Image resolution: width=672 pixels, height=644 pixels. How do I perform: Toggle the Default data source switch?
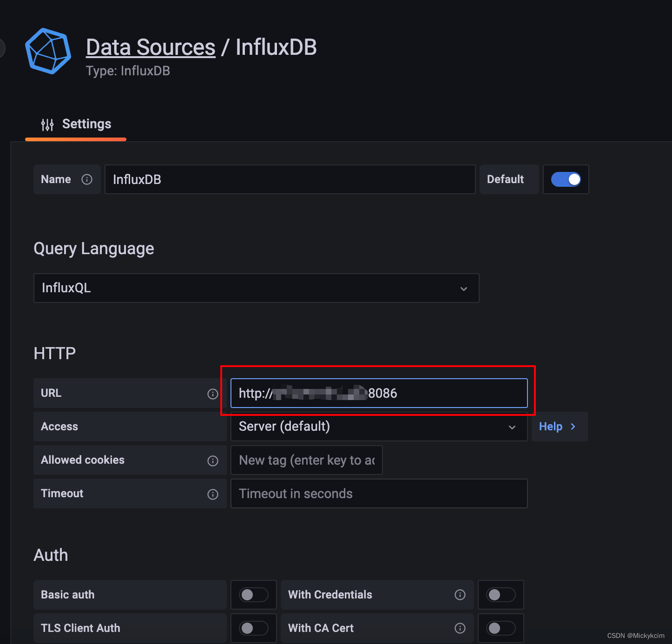pyautogui.click(x=566, y=179)
